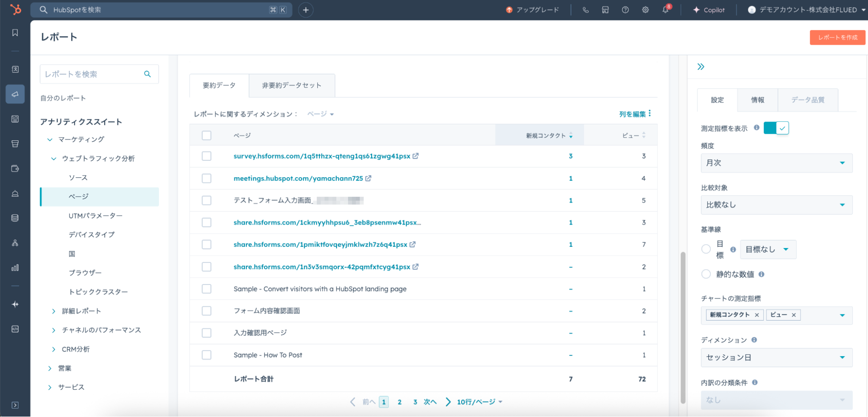Click the magnifier in report search box
Screen dimensions: 868x417
pyautogui.click(x=148, y=74)
